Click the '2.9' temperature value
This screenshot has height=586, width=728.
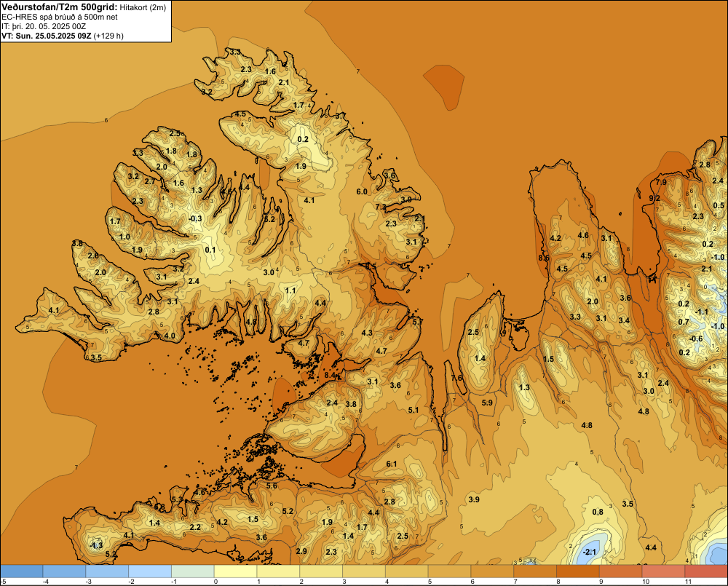click(301, 551)
